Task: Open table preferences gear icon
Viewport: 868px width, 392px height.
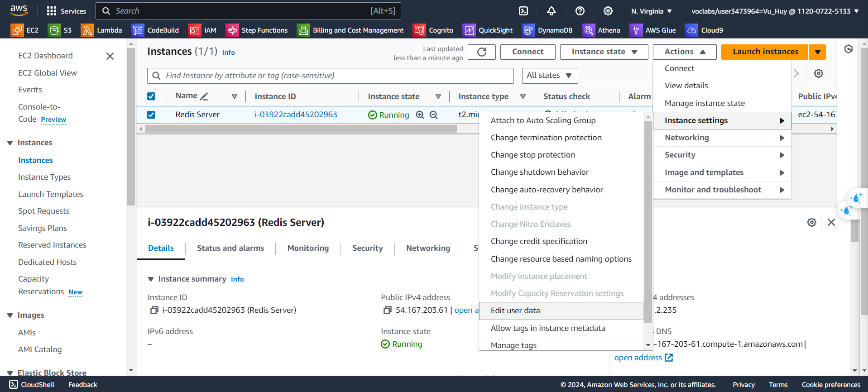Action: tap(818, 73)
